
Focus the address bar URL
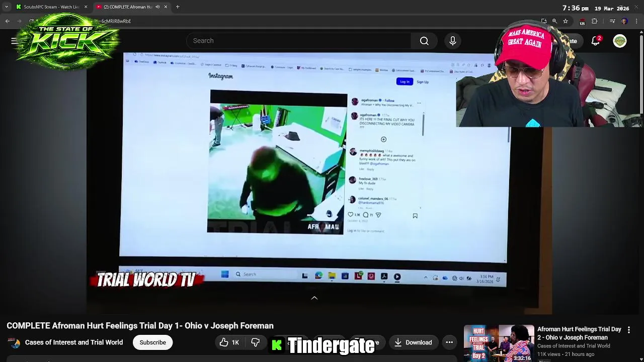pyautogui.click(x=302, y=21)
